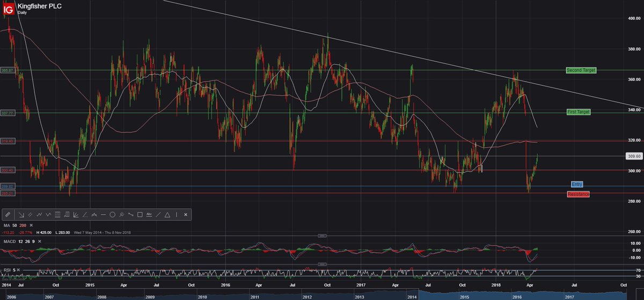Select the red Resistance line label
Screen dimensions: 644x300
578,194
